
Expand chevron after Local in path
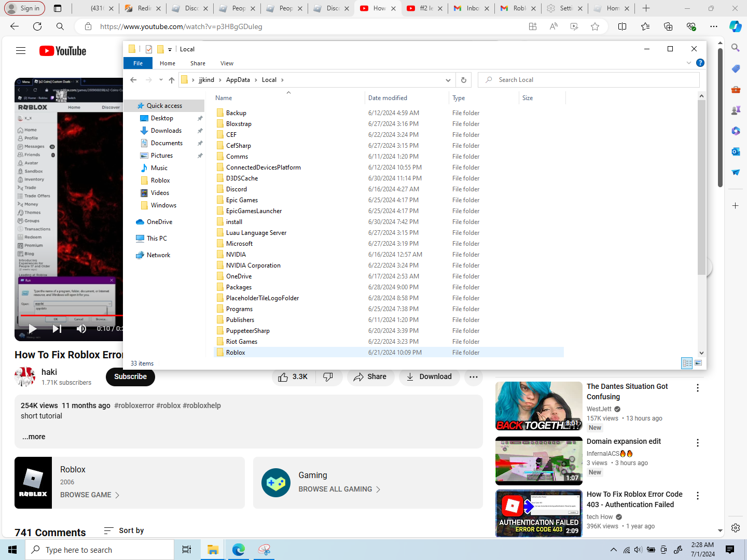pos(282,80)
